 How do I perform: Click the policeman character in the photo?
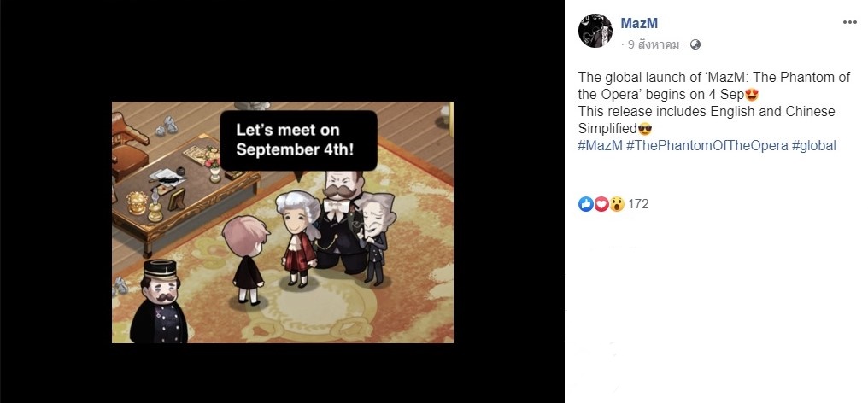click(x=160, y=302)
